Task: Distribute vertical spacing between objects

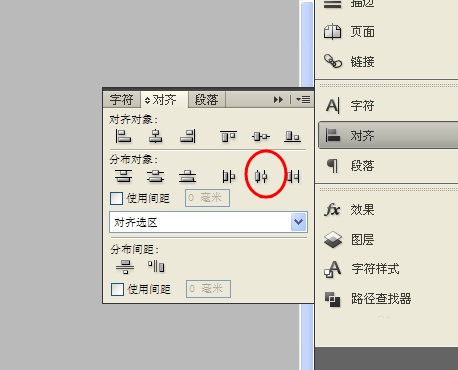Action: (x=125, y=267)
